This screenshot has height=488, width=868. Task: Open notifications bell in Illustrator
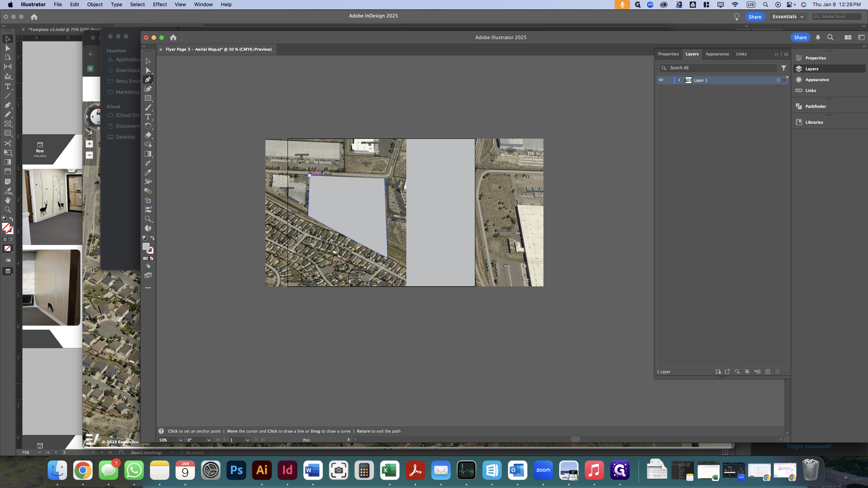pyautogui.click(x=818, y=37)
